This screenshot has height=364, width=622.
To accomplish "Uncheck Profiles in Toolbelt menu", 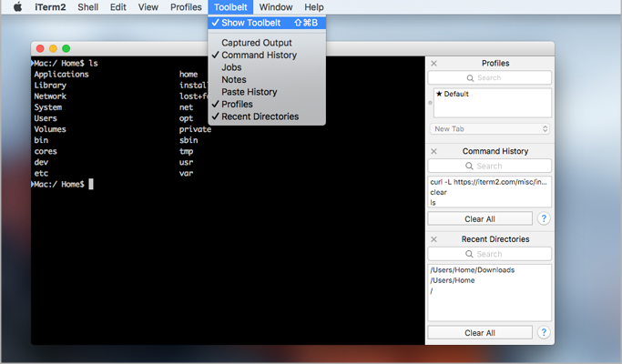I will [267, 105].
